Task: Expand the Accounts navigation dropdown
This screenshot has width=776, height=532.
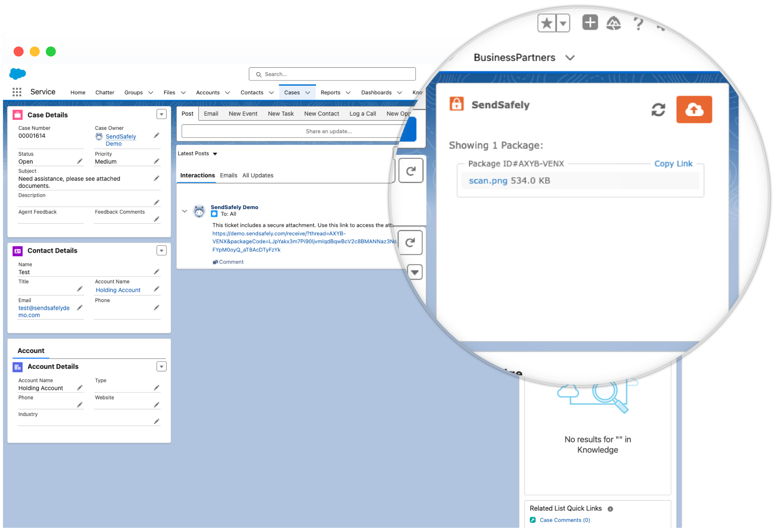Action: tap(228, 93)
